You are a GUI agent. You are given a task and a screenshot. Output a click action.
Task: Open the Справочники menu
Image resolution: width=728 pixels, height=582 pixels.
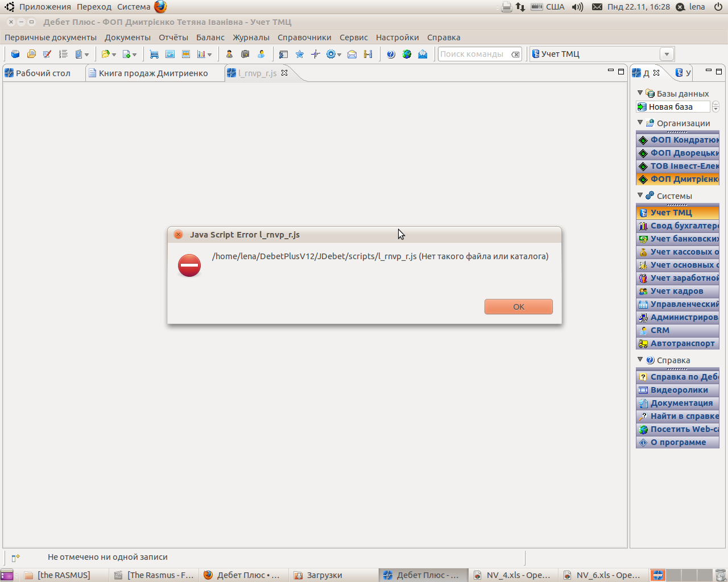point(304,38)
